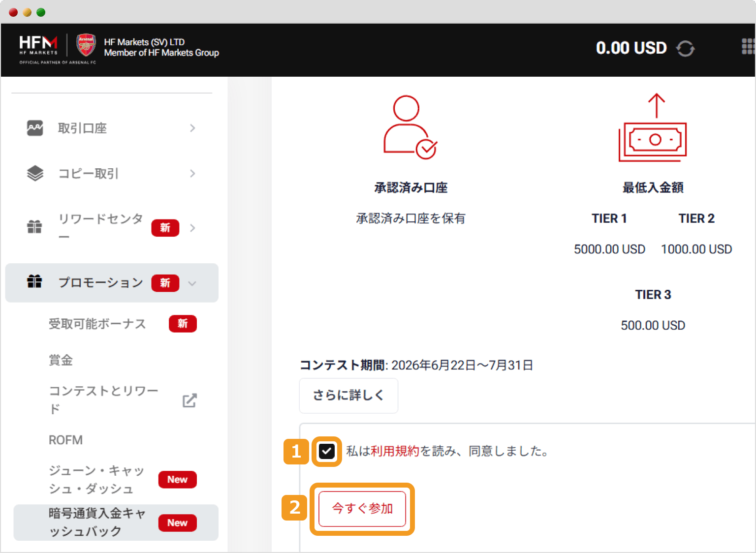Click the 新 badge next to プロモーション
Screen dimensions: 756x553
point(165,283)
